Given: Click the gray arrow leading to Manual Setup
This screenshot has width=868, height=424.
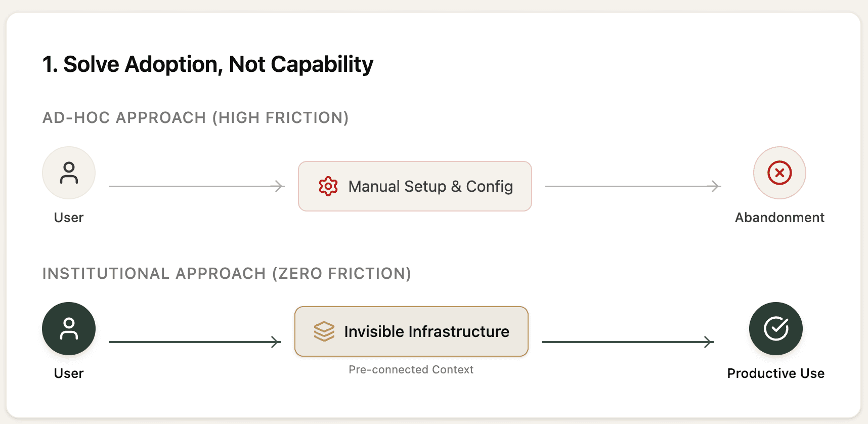Looking at the screenshot, I should pos(196,186).
